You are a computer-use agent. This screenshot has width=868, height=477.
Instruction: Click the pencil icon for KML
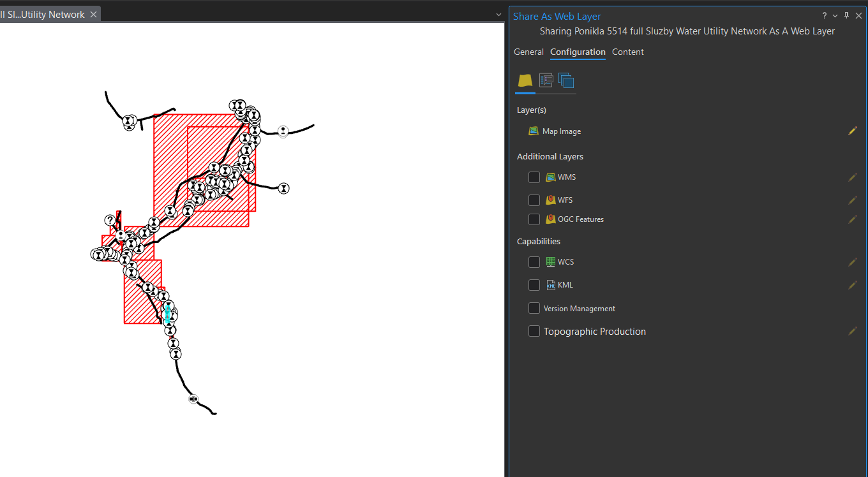[853, 285]
